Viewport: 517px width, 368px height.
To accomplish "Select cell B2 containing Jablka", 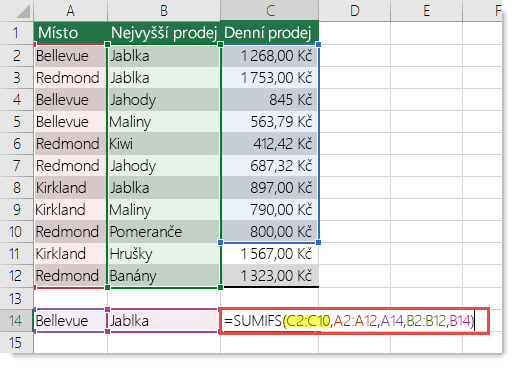I will pyautogui.click(x=164, y=56).
